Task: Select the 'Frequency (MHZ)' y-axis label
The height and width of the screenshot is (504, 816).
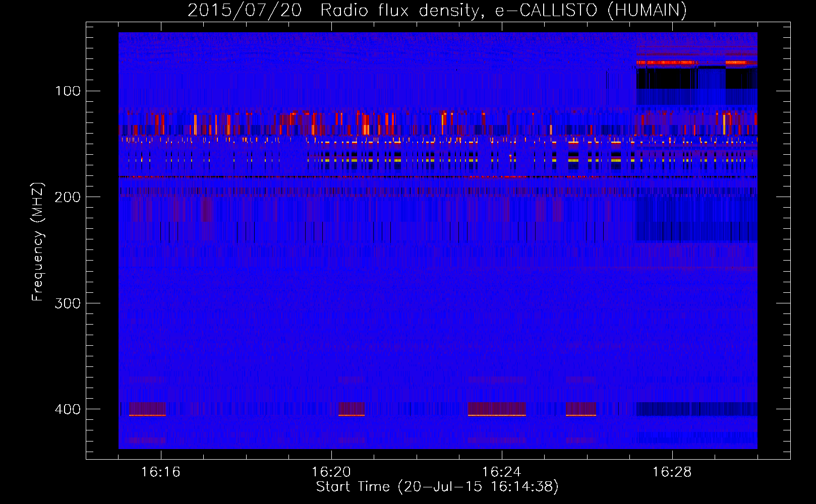Action: click(x=38, y=242)
